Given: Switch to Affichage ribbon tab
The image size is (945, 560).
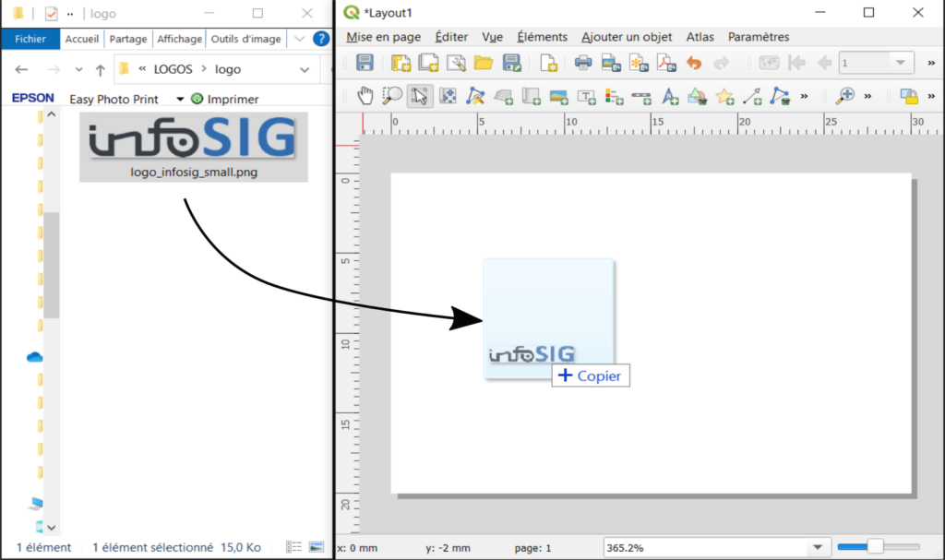Looking at the screenshot, I should pos(180,39).
